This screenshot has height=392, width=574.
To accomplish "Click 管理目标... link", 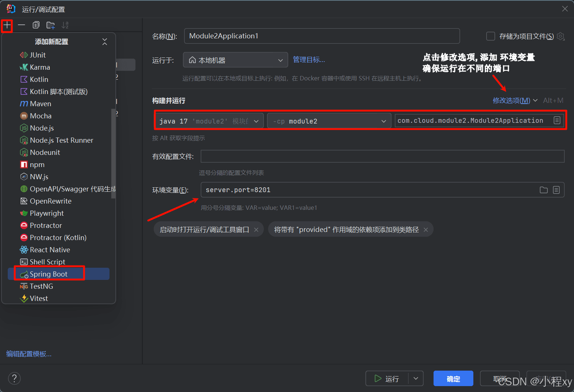I will tap(309, 60).
